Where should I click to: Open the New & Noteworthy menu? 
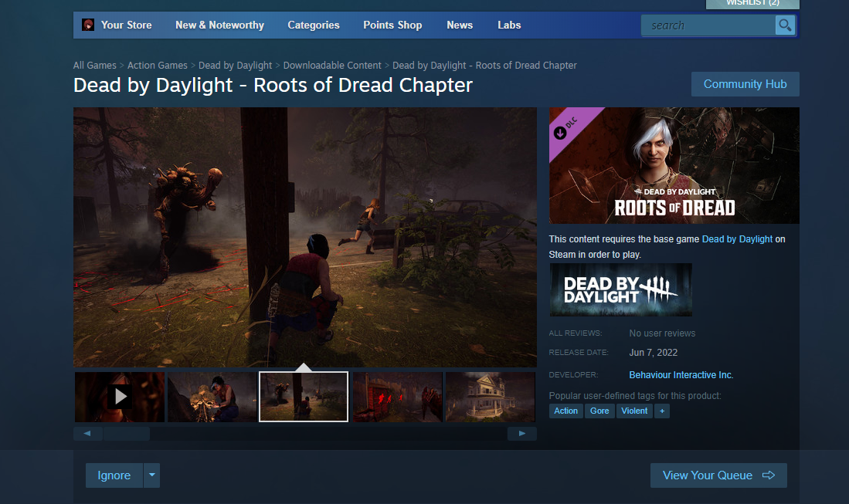click(219, 25)
